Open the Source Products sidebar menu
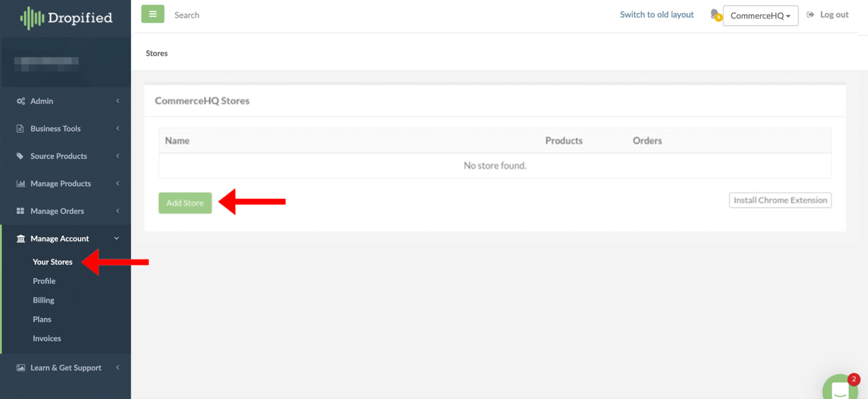Screen dimensions: 868x399 click(66, 156)
